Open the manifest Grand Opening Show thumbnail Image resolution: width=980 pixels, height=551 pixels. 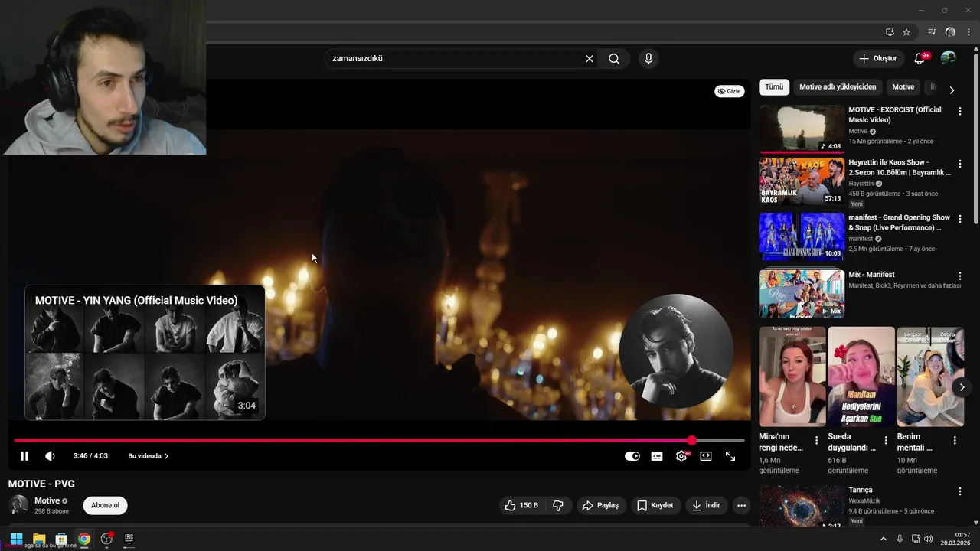pyautogui.click(x=802, y=236)
